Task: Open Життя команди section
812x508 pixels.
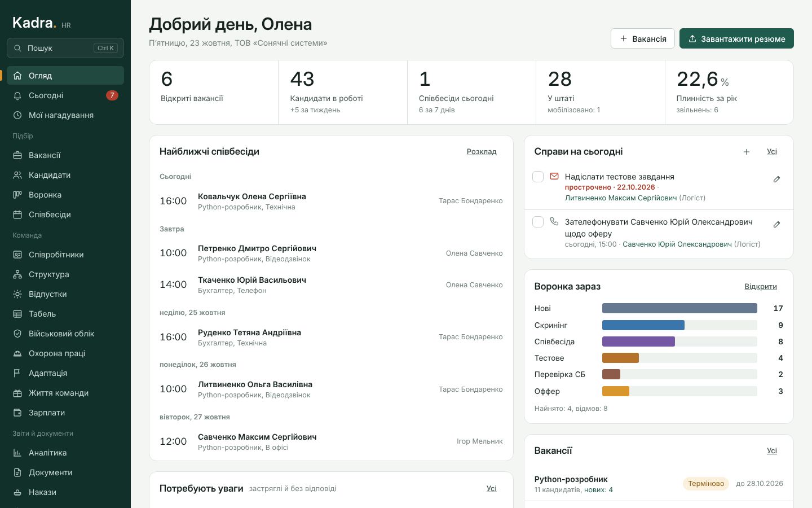Action: click(x=65, y=393)
